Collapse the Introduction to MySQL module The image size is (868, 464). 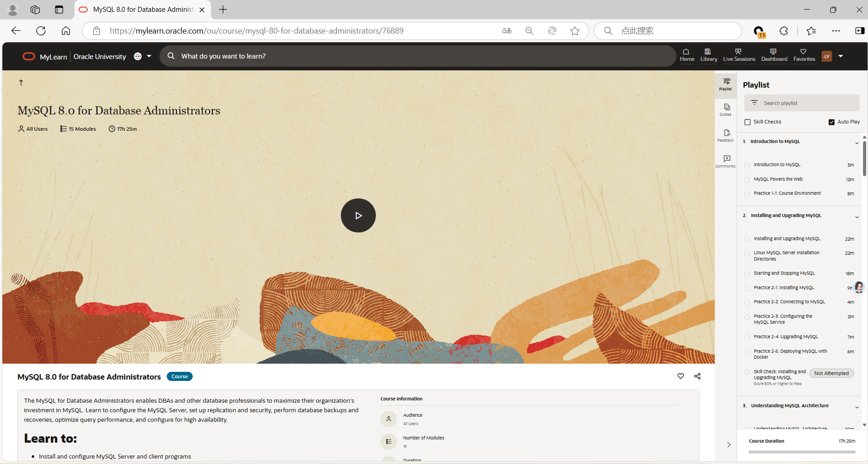click(857, 143)
